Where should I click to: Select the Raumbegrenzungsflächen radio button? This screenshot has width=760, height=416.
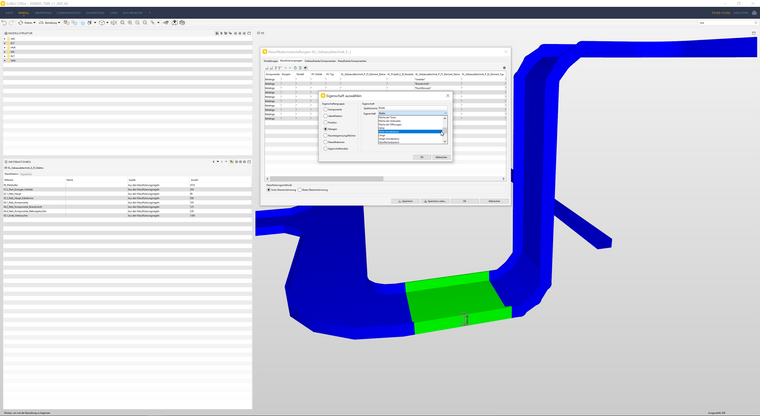[x=326, y=136]
